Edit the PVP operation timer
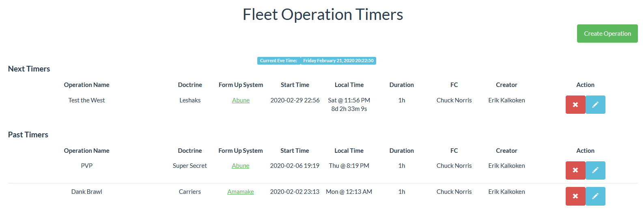The image size is (644, 217). [595, 170]
